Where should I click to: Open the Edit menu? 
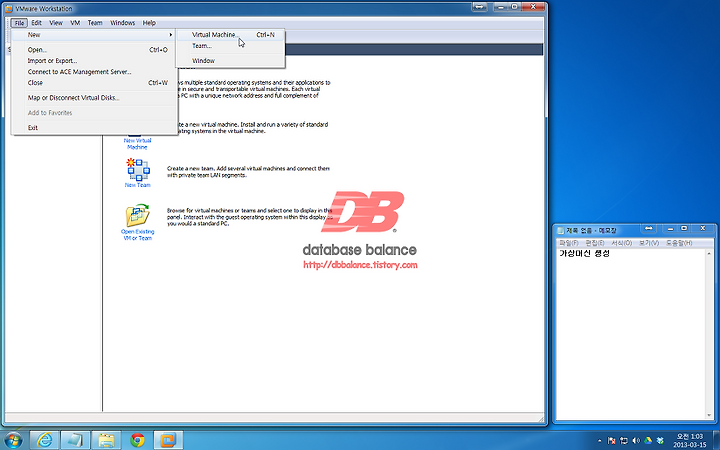(37, 23)
